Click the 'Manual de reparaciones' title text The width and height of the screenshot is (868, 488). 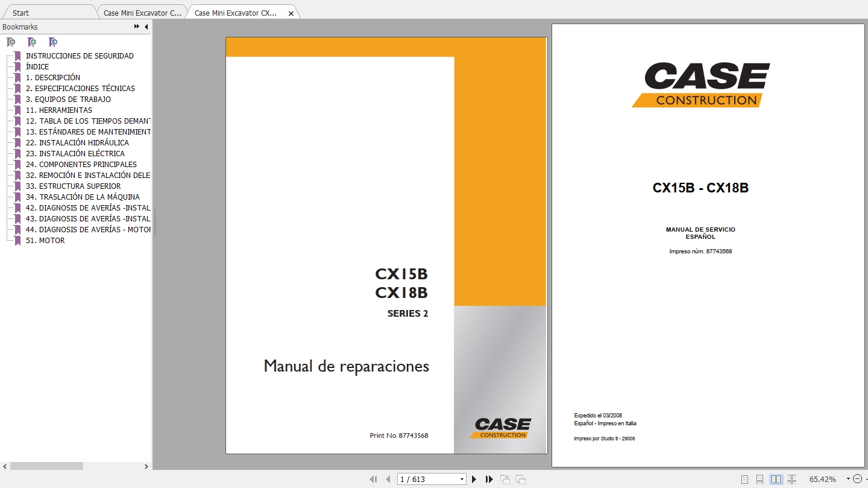click(x=347, y=366)
